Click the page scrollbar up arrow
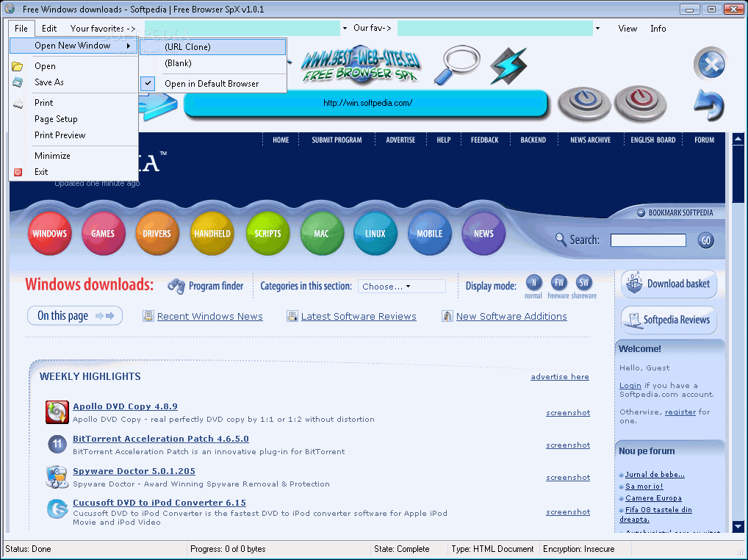 (x=738, y=140)
